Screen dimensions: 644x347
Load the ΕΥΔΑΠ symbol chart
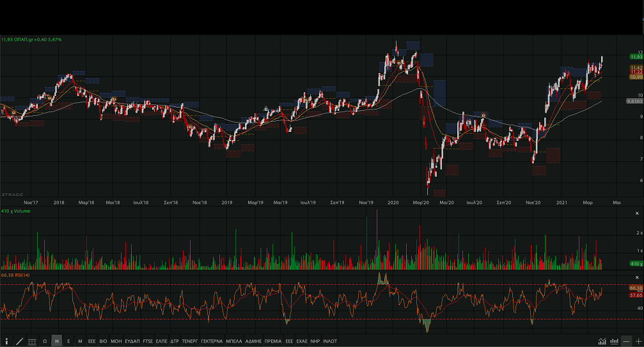click(x=132, y=341)
